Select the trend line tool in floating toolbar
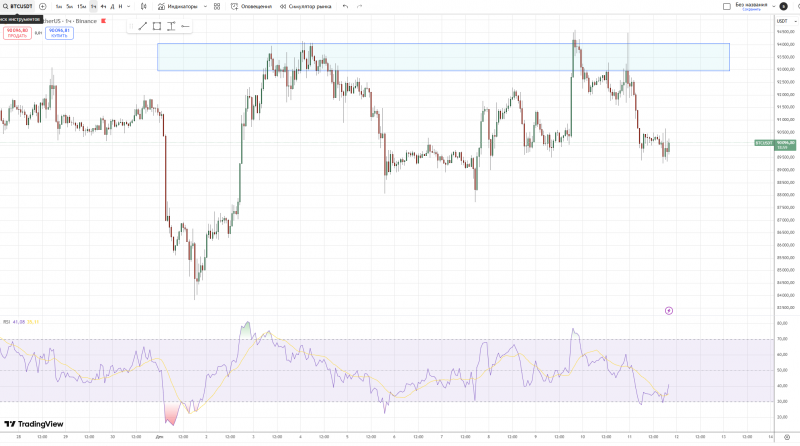The width and height of the screenshot is (800, 446). click(143, 26)
